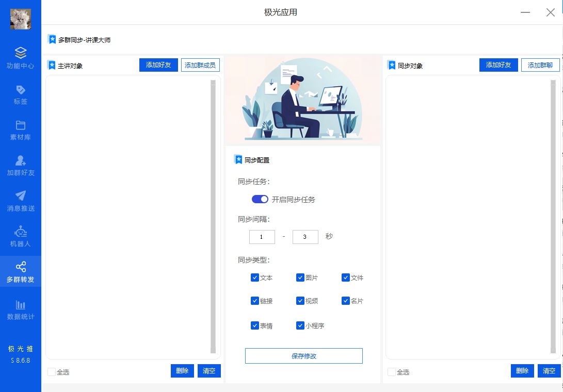Toggle the 开启同步任务 switch
The image size is (563, 392).
point(260,199)
